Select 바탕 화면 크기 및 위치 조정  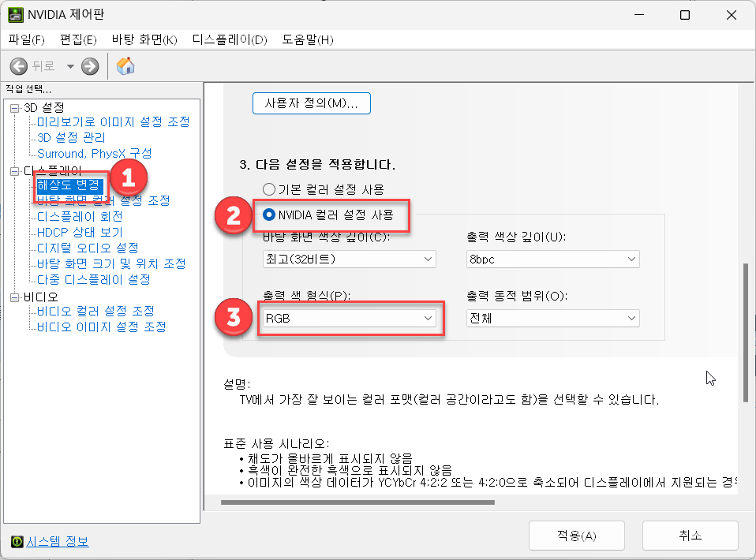pyautogui.click(x=111, y=264)
